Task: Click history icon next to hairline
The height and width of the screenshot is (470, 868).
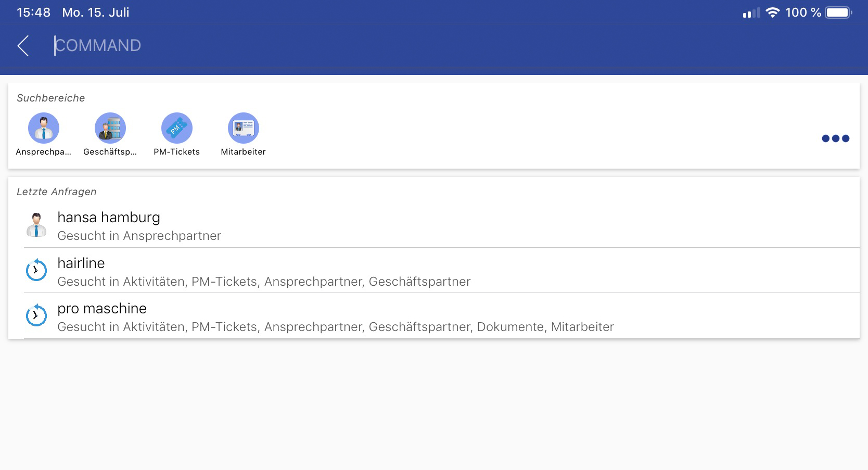Action: pos(36,270)
